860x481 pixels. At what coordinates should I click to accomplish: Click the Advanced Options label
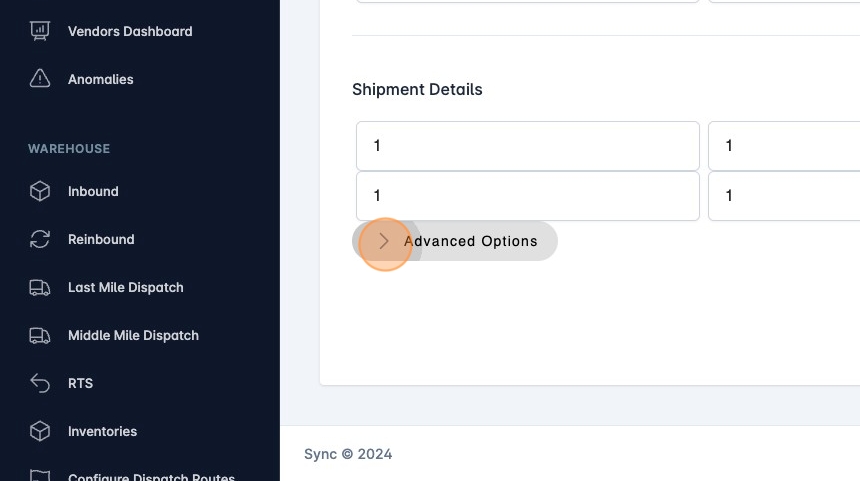click(x=470, y=241)
